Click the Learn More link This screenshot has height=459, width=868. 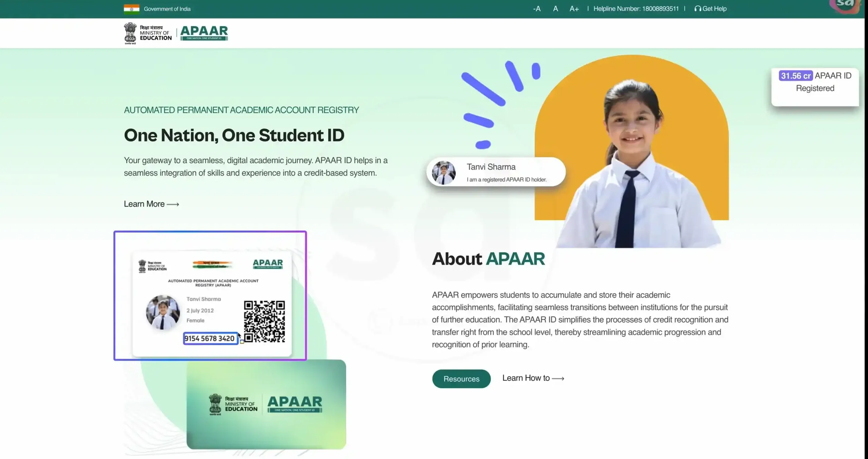coord(144,204)
